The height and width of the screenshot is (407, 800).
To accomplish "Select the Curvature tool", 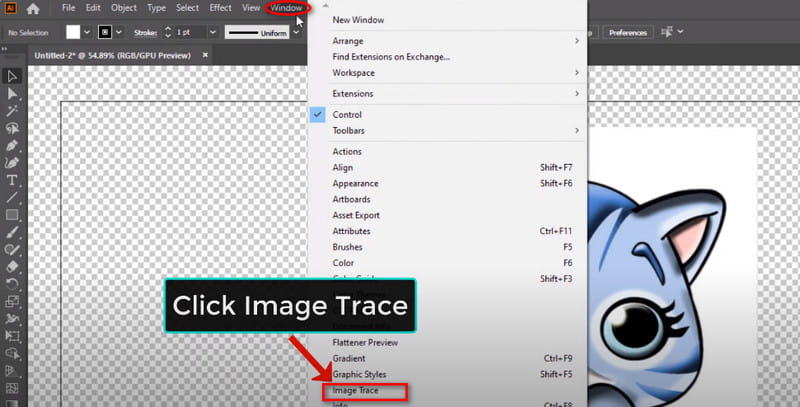I will point(12,163).
